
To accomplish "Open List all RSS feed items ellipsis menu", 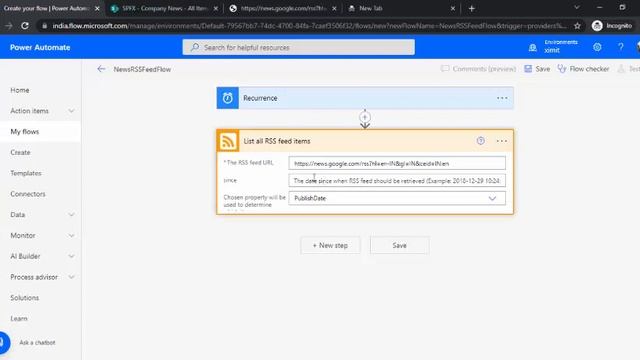I will [x=502, y=141].
